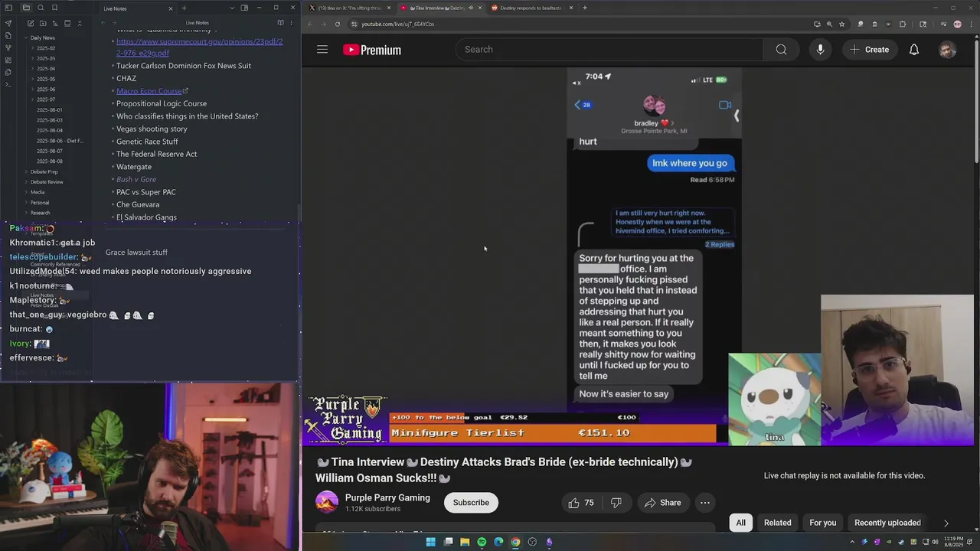The width and height of the screenshot is (980, 551).
Task: Open Purple Parry Gaming channel name
Action: pos(387,497)
